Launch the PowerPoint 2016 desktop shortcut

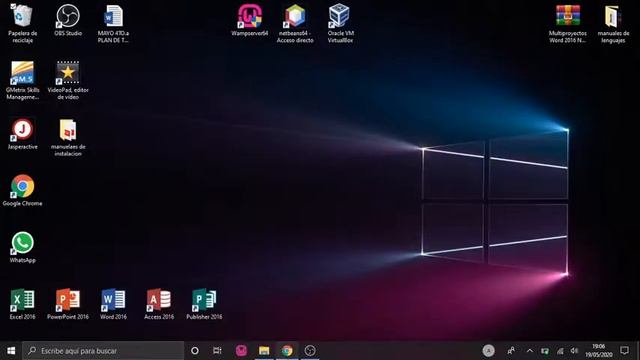(x=68, y=304)
